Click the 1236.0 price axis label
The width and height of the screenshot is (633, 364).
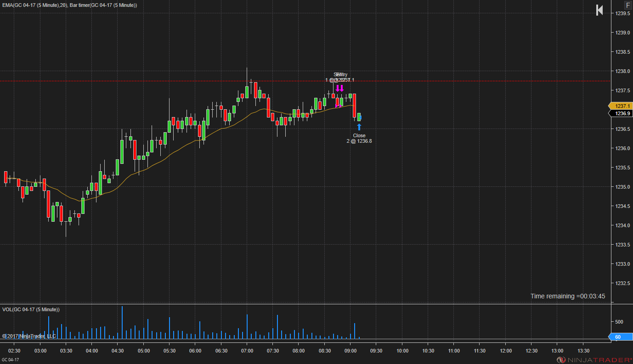[x=622, y=148]
